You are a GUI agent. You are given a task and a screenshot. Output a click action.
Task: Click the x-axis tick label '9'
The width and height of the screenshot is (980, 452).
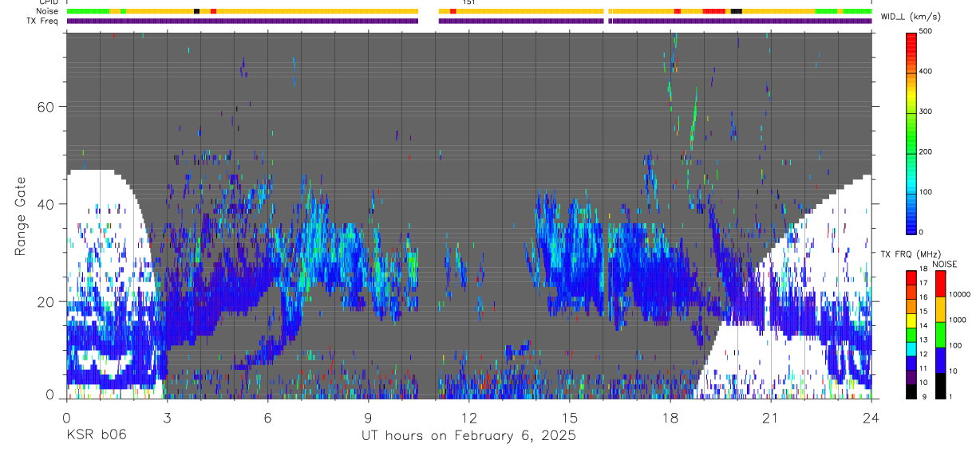368,417
